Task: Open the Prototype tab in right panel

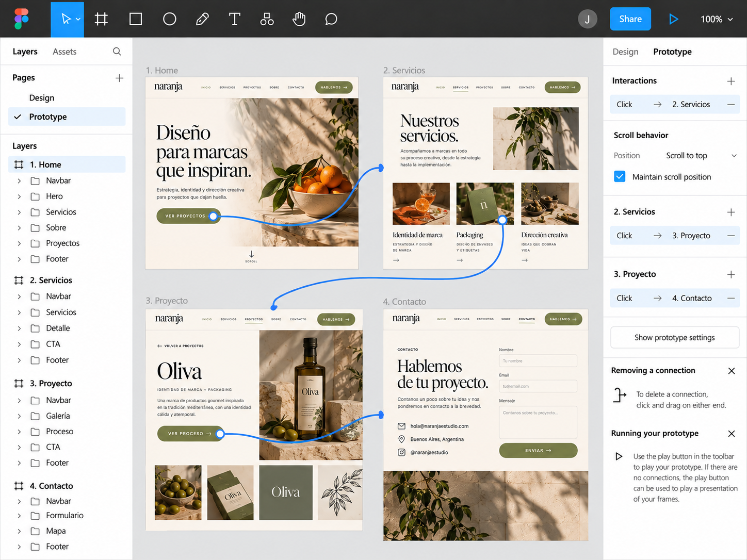Action: (672, 52)
